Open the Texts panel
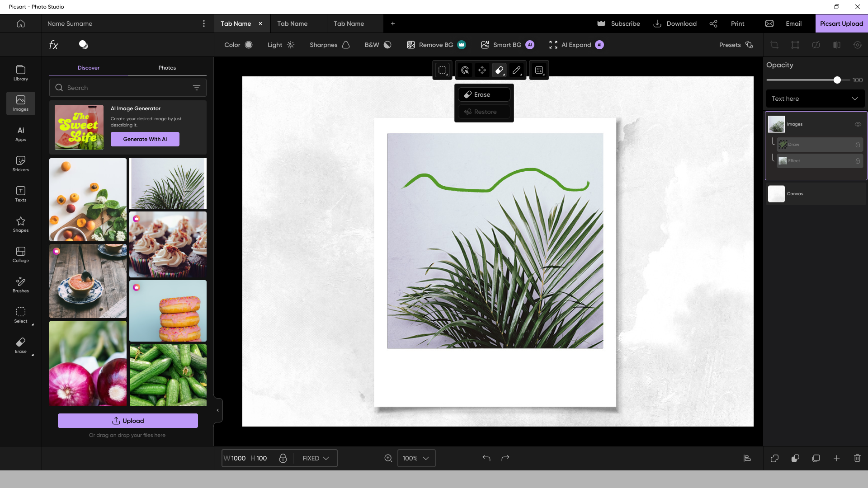 (20, 194)
